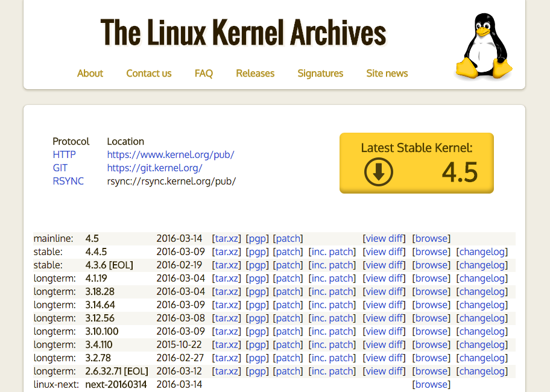Open the Signatures page
This screenshot has width=550, height=392.
320,74
